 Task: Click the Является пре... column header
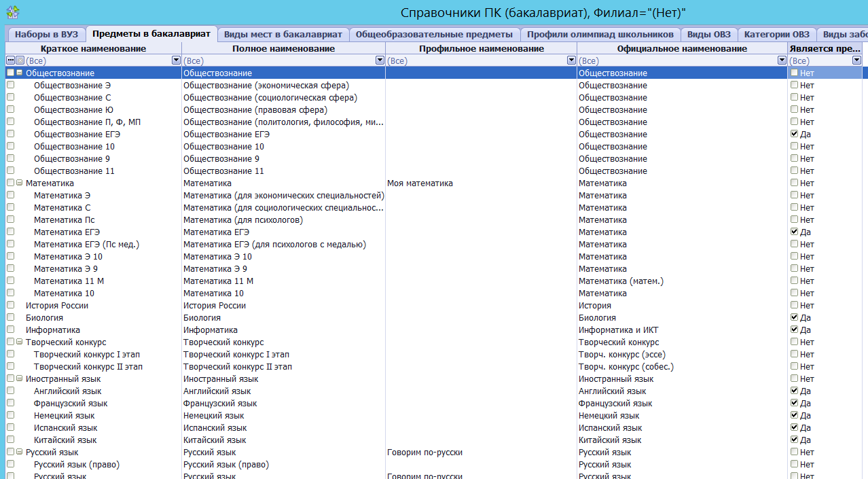[825, 48]
